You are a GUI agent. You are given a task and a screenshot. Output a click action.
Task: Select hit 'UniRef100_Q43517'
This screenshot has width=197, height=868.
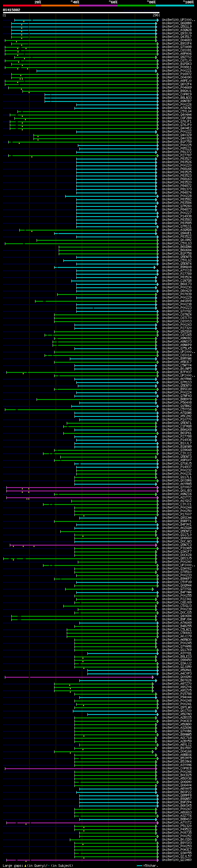pyautogui.click(x=177, y=37)
